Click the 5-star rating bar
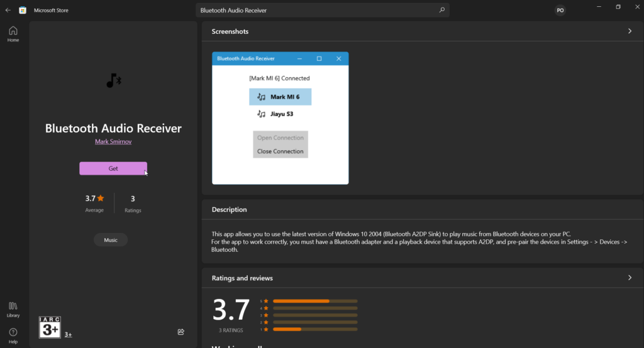The height and width of the screenshot is (348, 644). pos(315,302)
